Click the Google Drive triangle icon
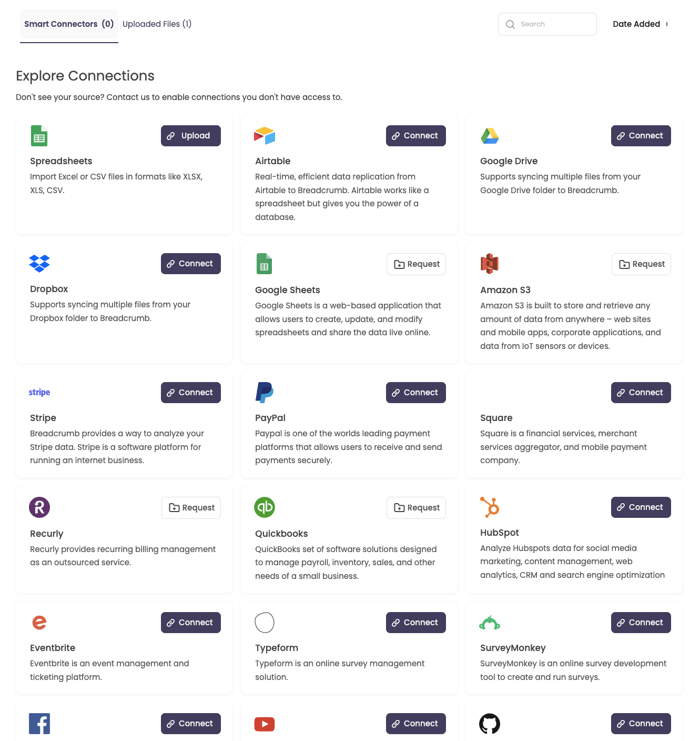The width and height of the screenshot is (700, 741). [x=490, y=136]
